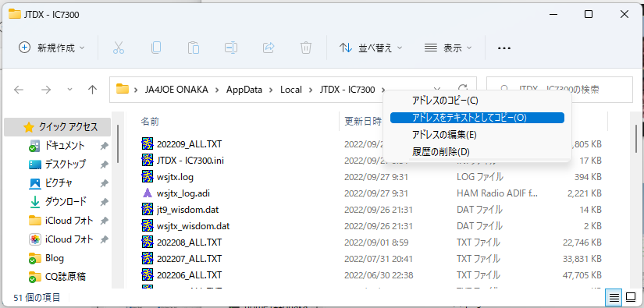This screenshot has width=644, height=308.
Task: Open the 並べ替え sort dropdown
Action: click(371, 48)
